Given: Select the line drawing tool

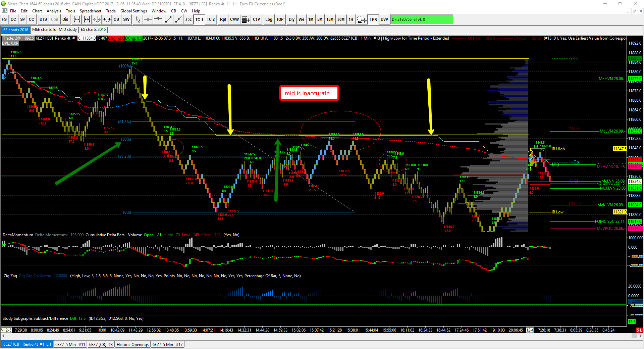Looking at the screenshot, I should 168,19.
